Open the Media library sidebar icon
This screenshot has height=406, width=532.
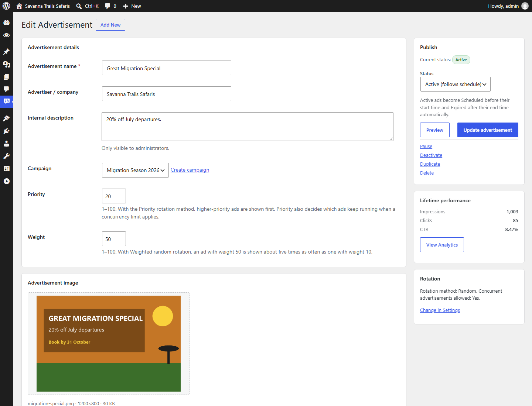(x=6, y=64)
